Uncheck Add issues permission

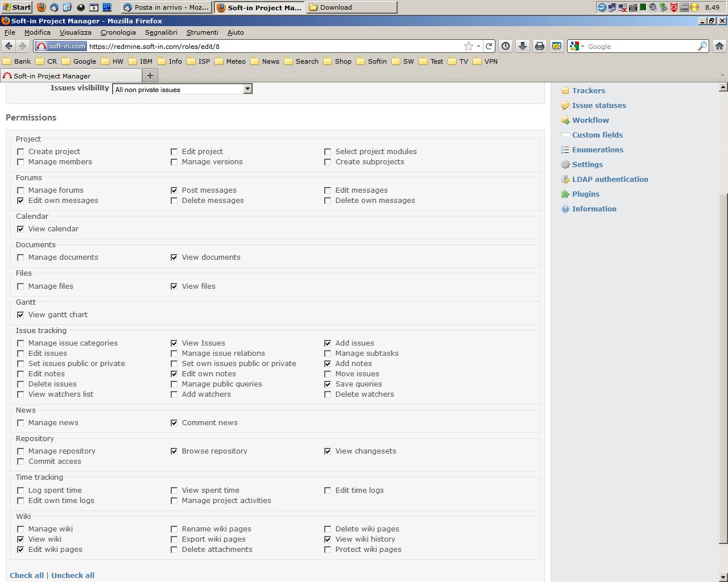point(328,343)
